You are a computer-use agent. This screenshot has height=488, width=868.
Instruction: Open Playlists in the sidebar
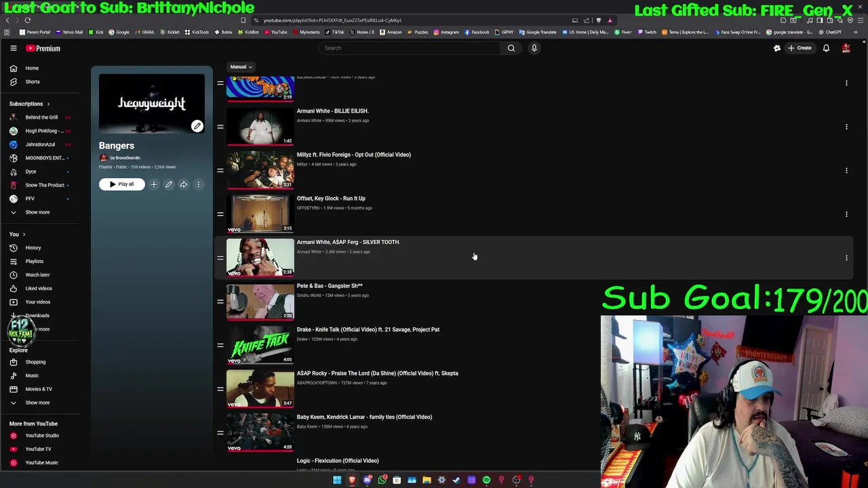[34, 262]
